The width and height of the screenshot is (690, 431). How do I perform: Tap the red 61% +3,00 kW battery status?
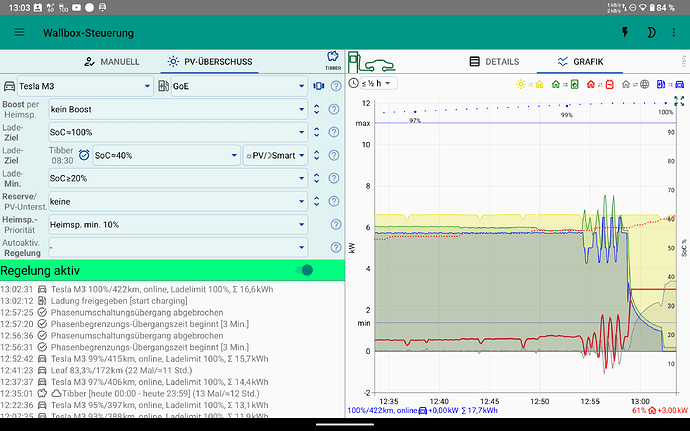click(x=660, y=410)
